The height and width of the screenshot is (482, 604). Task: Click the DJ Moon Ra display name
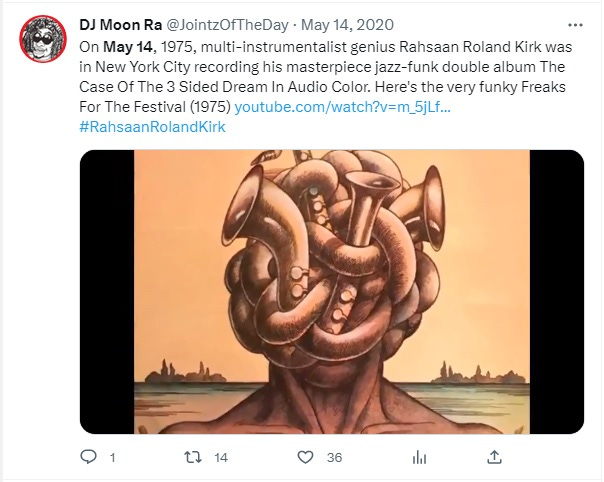click(x=120, y=25)
